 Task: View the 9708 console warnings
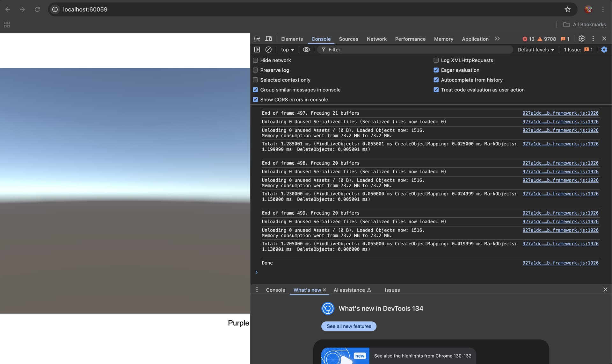click(547, 39)
